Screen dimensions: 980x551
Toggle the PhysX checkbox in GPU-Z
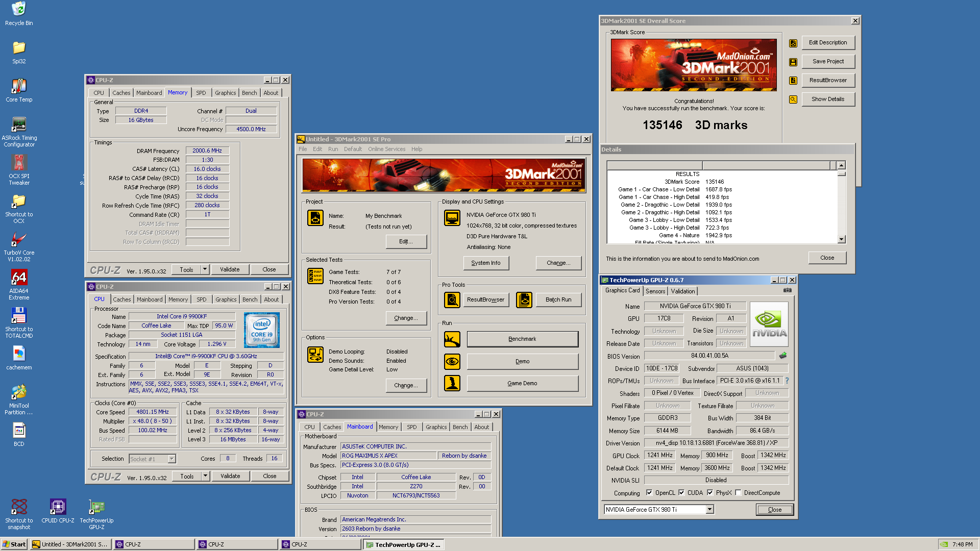coord(710,493)
